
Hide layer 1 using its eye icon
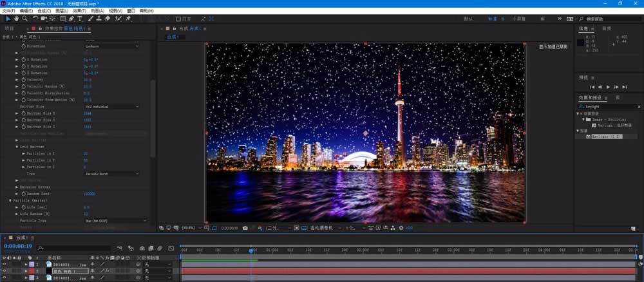click(x=5, y=264)
